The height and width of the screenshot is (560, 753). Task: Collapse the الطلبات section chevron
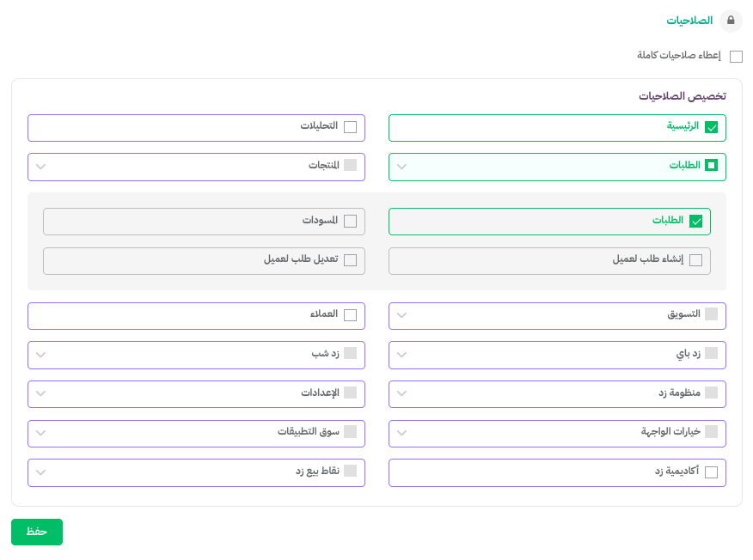pos(402,167)
